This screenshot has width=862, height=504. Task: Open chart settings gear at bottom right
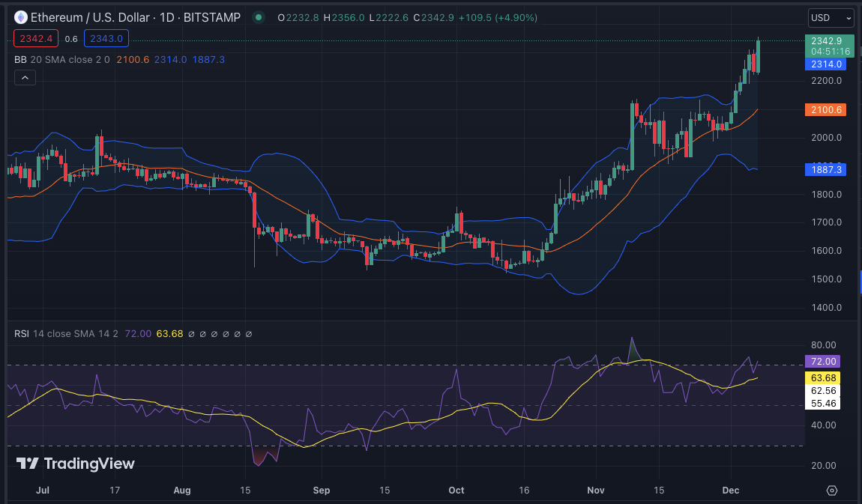pos(831,491)
